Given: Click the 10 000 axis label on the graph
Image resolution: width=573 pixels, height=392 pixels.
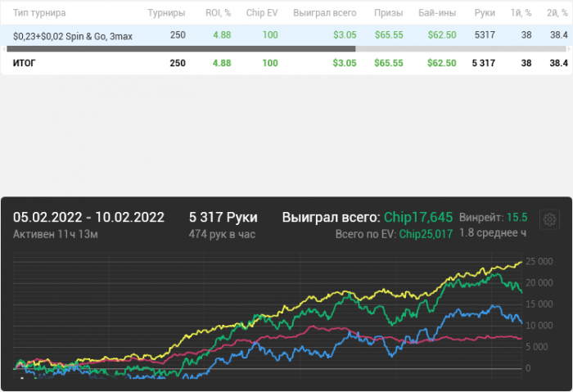Looking at the screenshot, I should [x=539, y=326].
